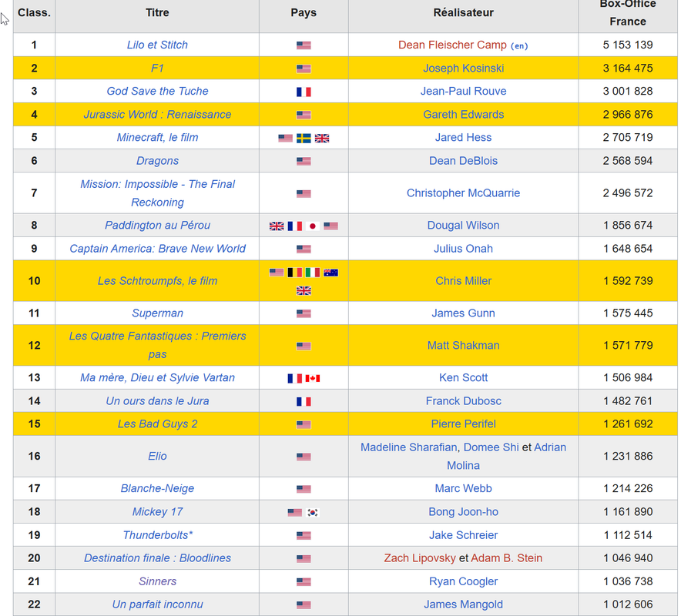
Task: Click the US flag in Sinners row
Action: point(304,581)
